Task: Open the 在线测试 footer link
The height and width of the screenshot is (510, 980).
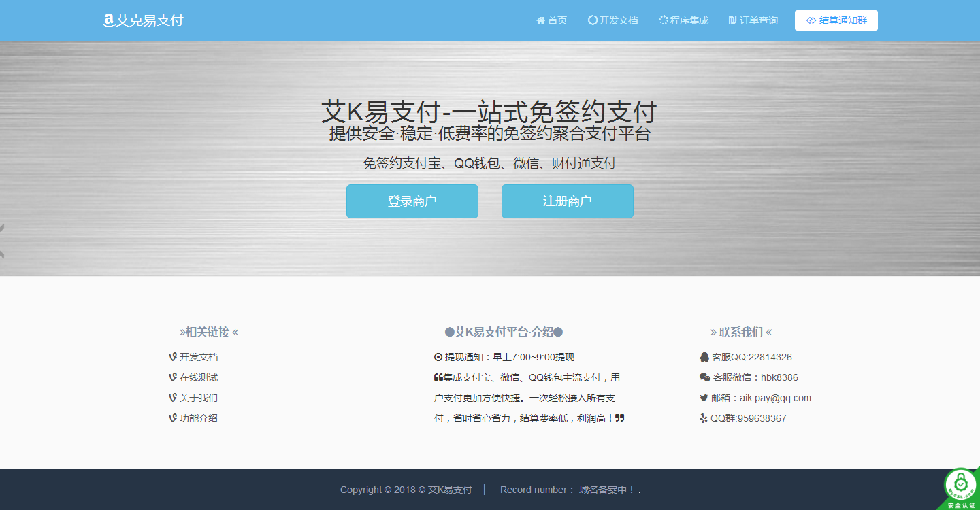Action: (x=198, y=377)
